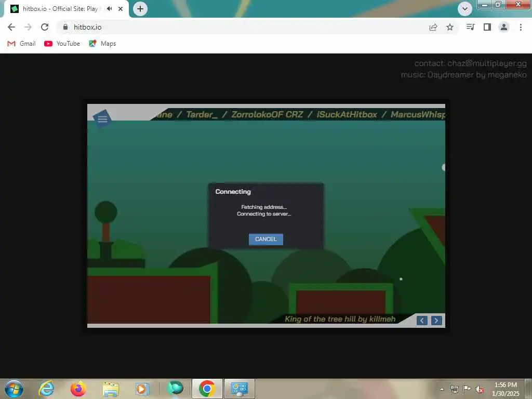The height and width of the screenshot is (399, 532).
Task: Open the control panel taskbar window
Action: pyautogui.click(x=240, y=389)
